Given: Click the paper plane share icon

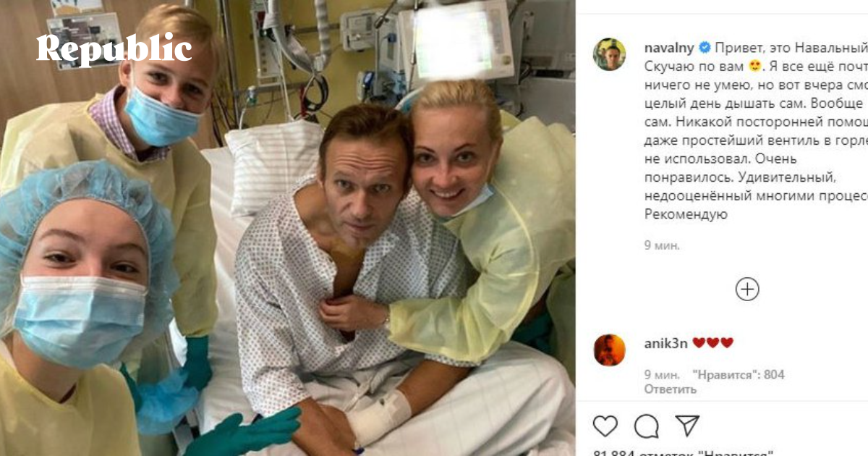Looking at the screenshot, I should (687, 425).
